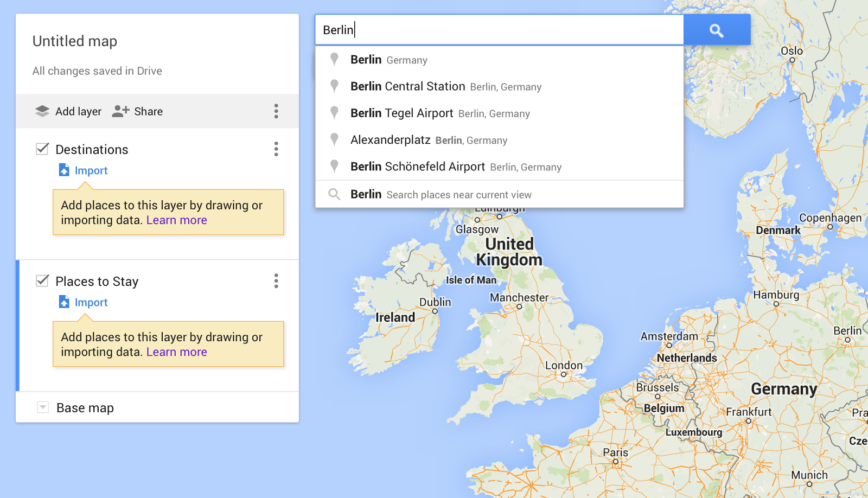Click the Amsterdam label on the map

(x=669, y=336)
